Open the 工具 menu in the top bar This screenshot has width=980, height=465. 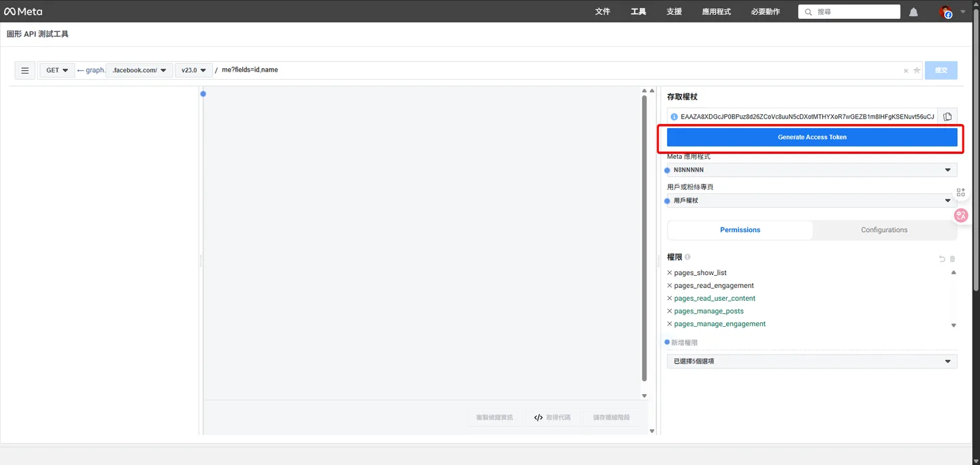(638, 12)
